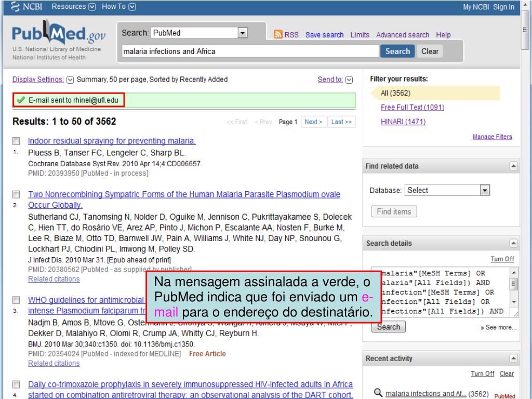Screen dimensions: 532x399
Task: Click the Free Article label
Action: click(207, 353)
